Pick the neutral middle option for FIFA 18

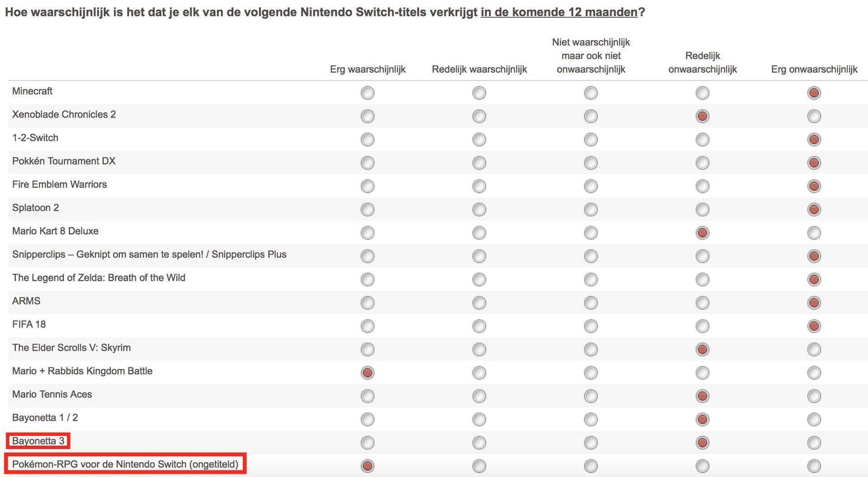tap(591, 326)
